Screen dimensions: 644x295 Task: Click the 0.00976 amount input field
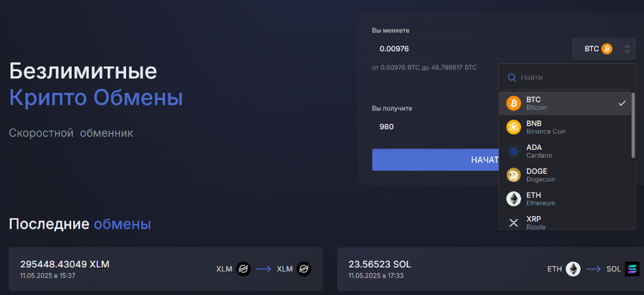(x=472, y=49)
